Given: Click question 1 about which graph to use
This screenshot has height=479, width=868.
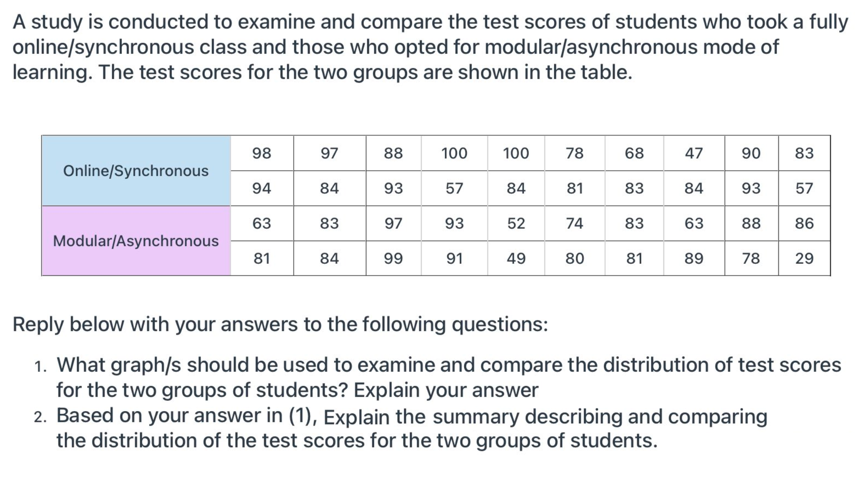Looking at the screenshot, I should coord(448,377).
